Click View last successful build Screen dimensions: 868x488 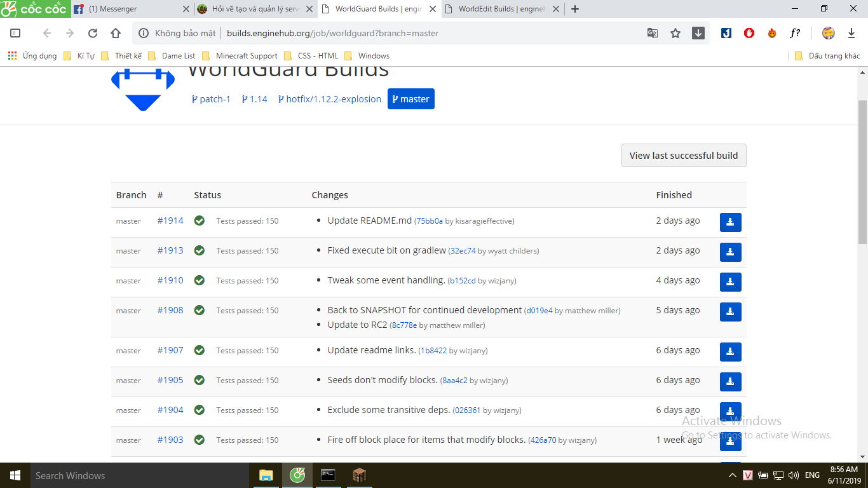point(684,155)
